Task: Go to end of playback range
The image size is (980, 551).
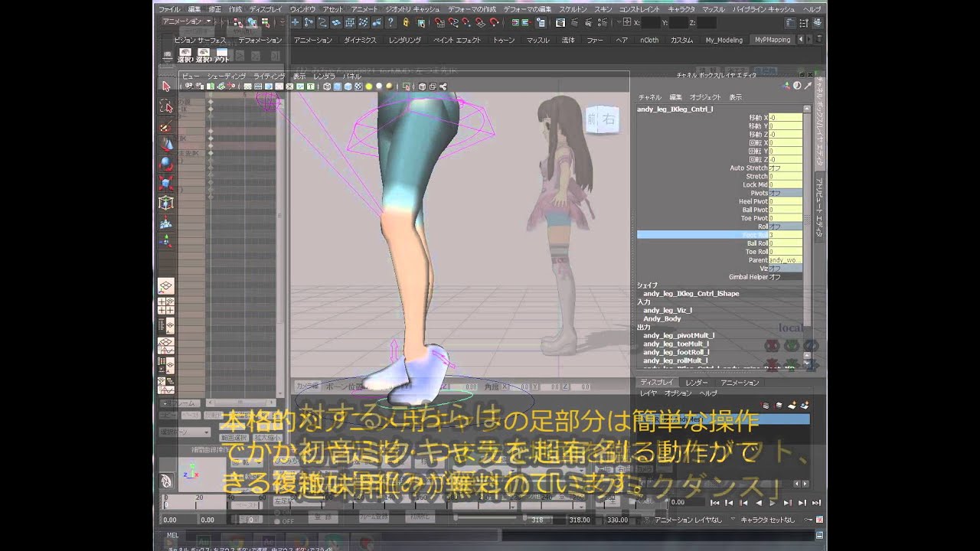Action: pos(817,502)
